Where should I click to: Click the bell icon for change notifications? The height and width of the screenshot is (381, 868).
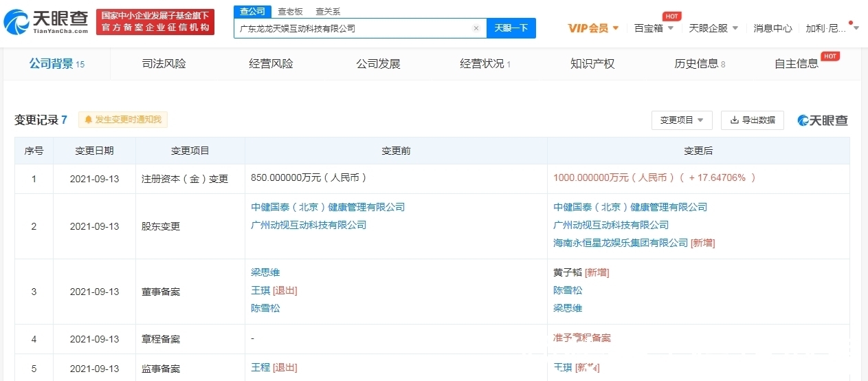tap(88, 120)
